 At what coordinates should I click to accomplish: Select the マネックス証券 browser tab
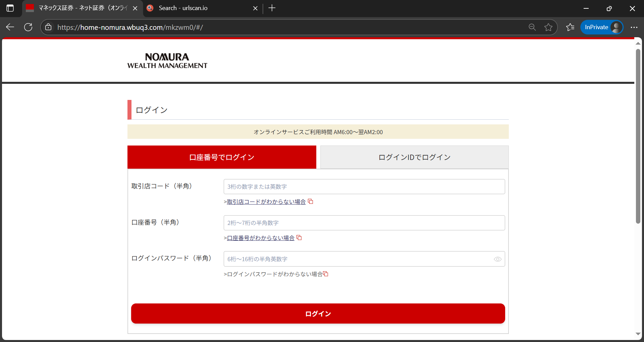click(x=82, y=8)
